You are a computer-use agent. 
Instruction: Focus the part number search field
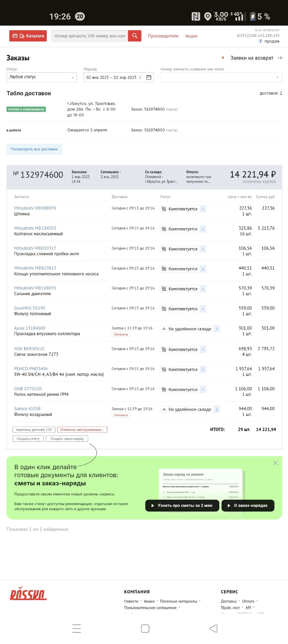click(90, 36)
